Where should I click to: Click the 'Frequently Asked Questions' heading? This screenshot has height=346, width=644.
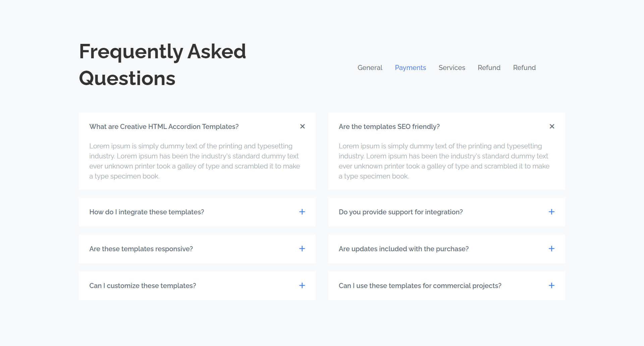click(x=162, y=65)
